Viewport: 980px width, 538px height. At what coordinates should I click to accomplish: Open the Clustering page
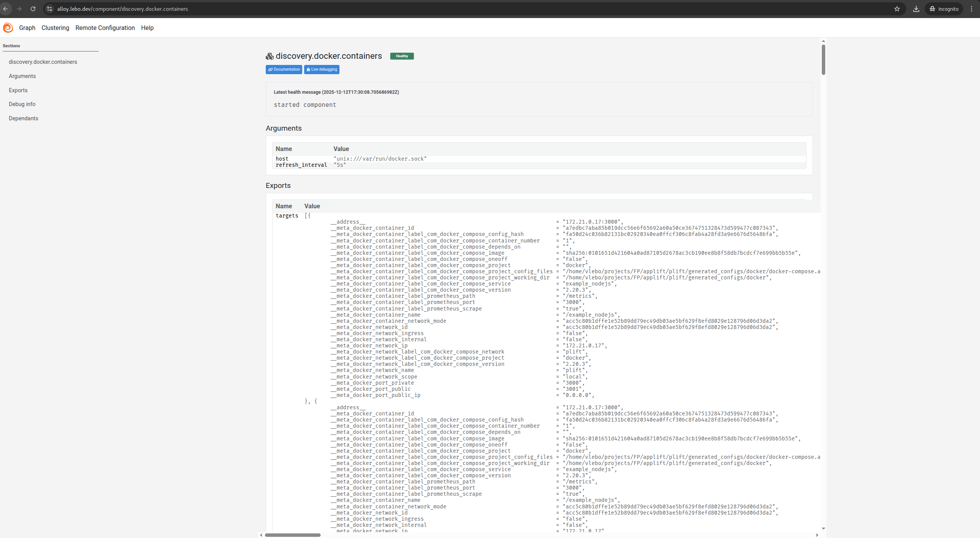55,28
